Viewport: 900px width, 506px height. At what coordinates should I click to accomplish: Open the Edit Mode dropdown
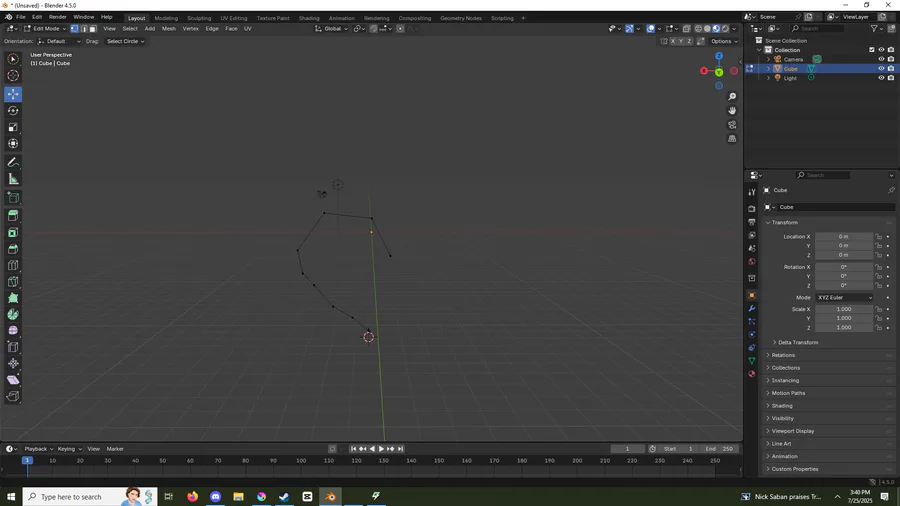[x=45, y=29]
